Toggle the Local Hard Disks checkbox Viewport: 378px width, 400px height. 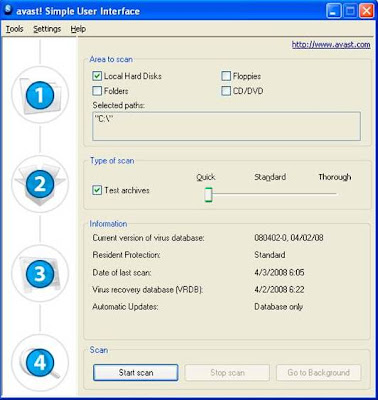(x=97, y=76)
